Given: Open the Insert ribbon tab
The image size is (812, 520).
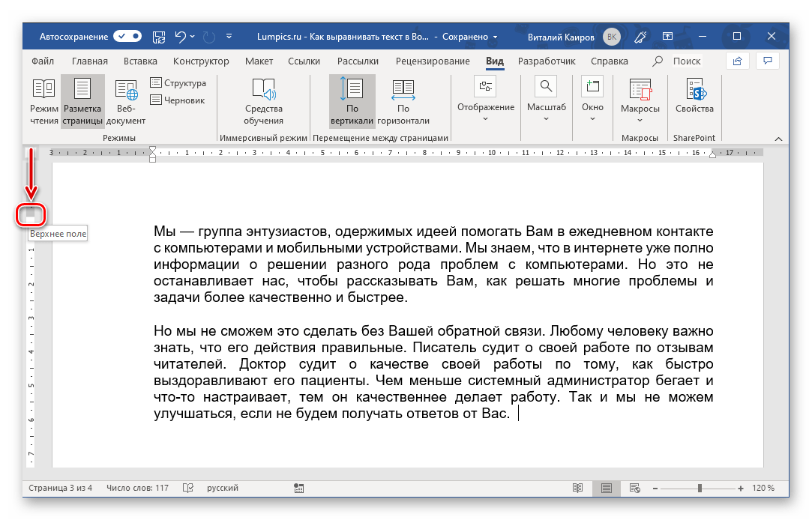Looking at the screenshot, I should (140, 61).
